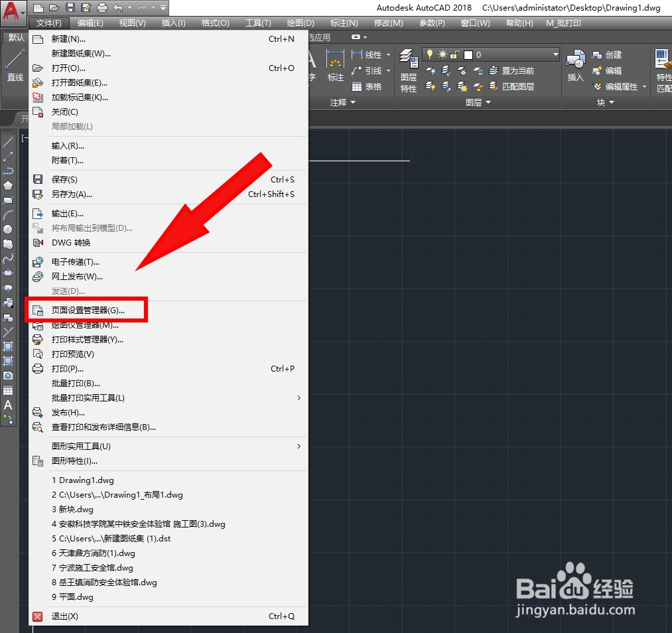The image size is (672, 633).
Task: Click the Dimension (标注) ribbon icon
Action: (335, 65)
